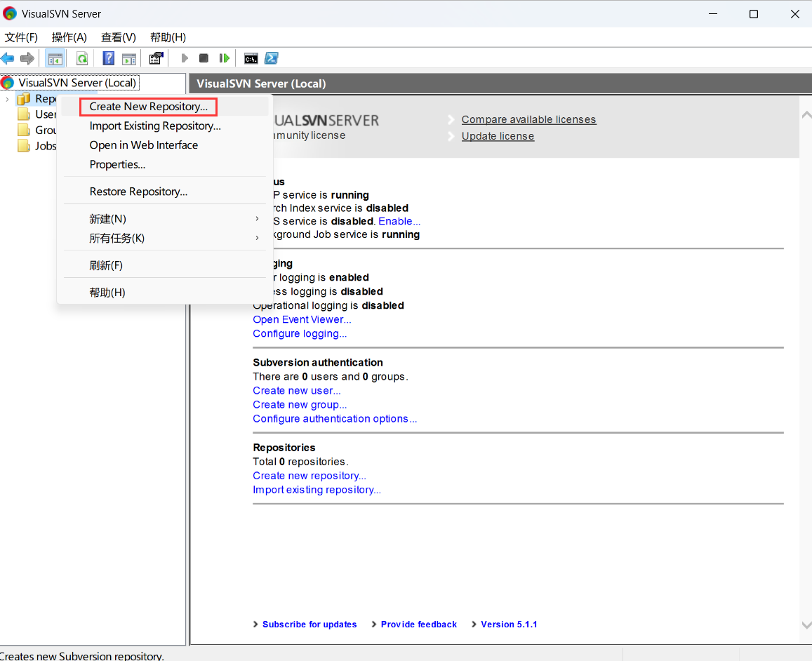Viewport: 812px width, 661px height.
Task: Click Create new repository... link
Action: pyautogui.click(x=310, y=476)
